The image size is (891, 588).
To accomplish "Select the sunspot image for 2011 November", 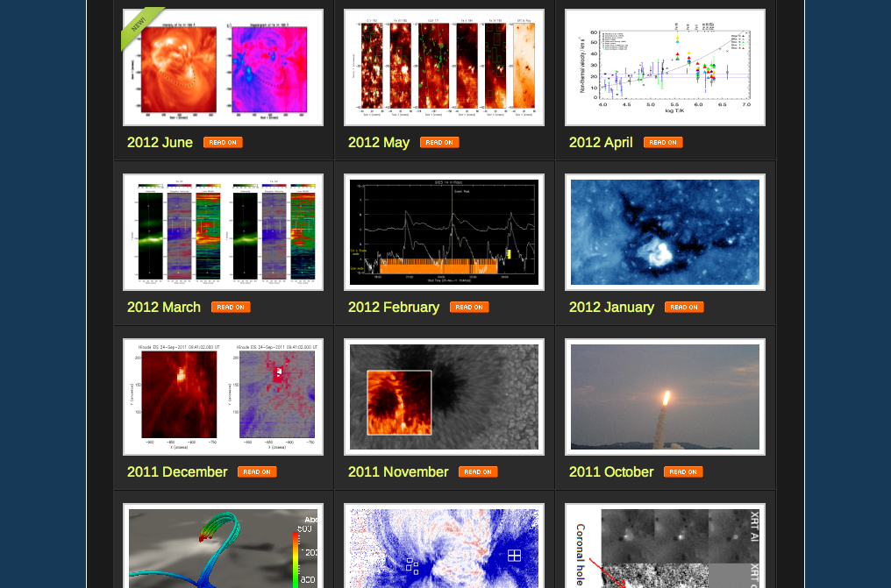I will 444,397.
